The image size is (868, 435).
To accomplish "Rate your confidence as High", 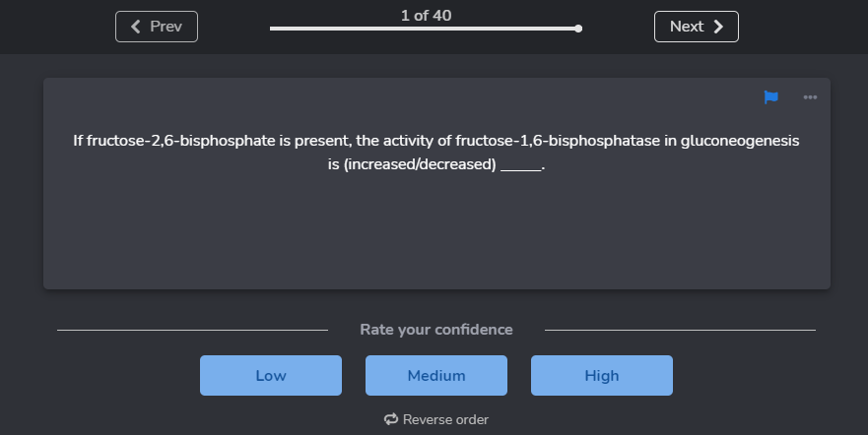I will [602, 375].
